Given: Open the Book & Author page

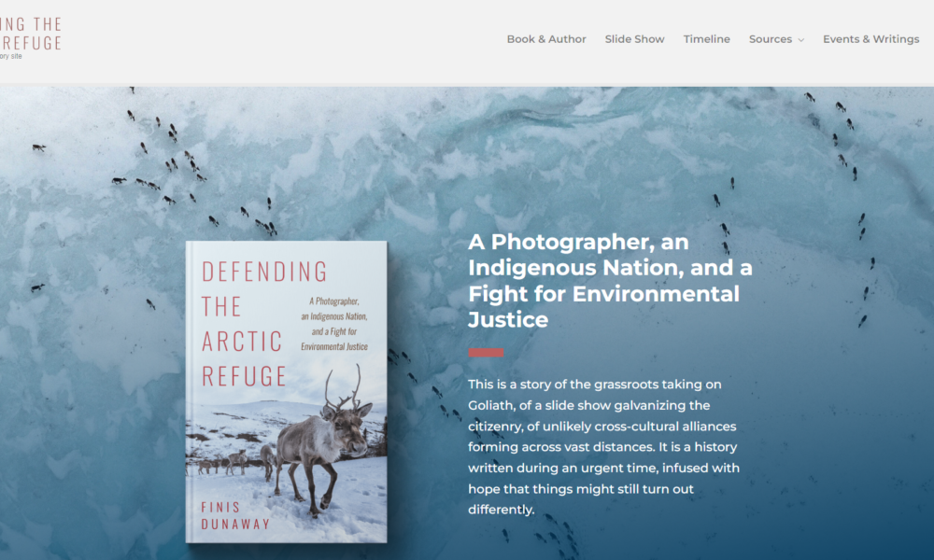Looking at the screenshot, I should point(546,39).
